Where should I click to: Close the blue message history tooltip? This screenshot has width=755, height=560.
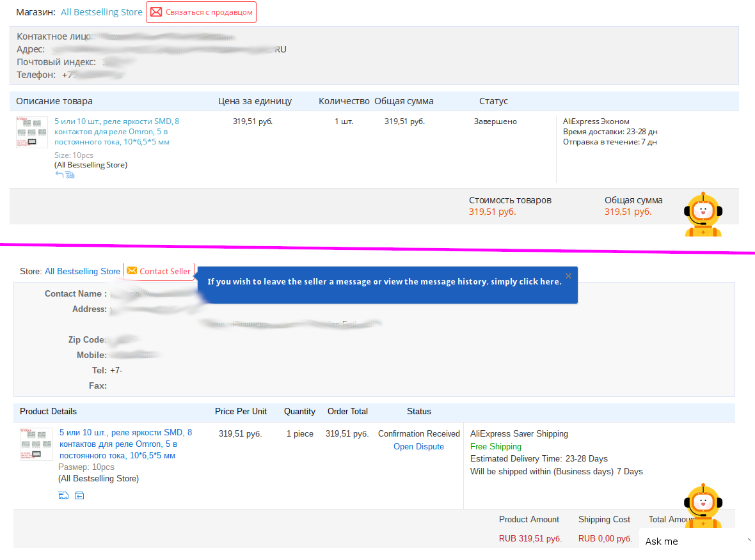click(x=568, y=276)
